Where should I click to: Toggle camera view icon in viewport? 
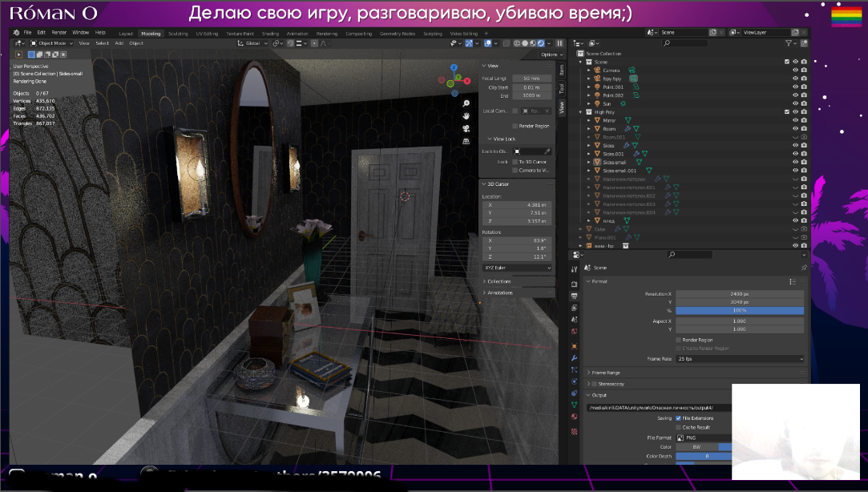click(466, 128)
